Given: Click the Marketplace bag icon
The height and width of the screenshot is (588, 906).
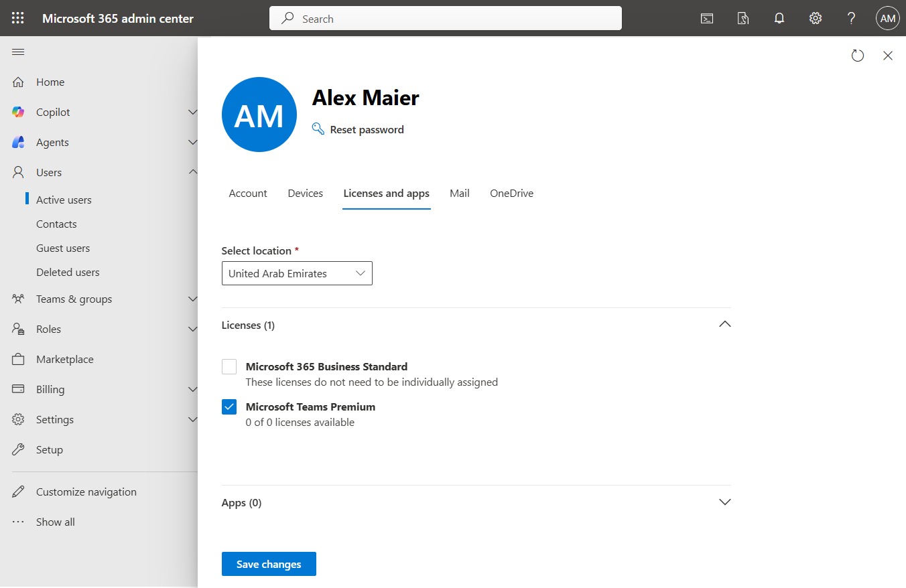Looking at the screenshot, I should pos(19,359).
